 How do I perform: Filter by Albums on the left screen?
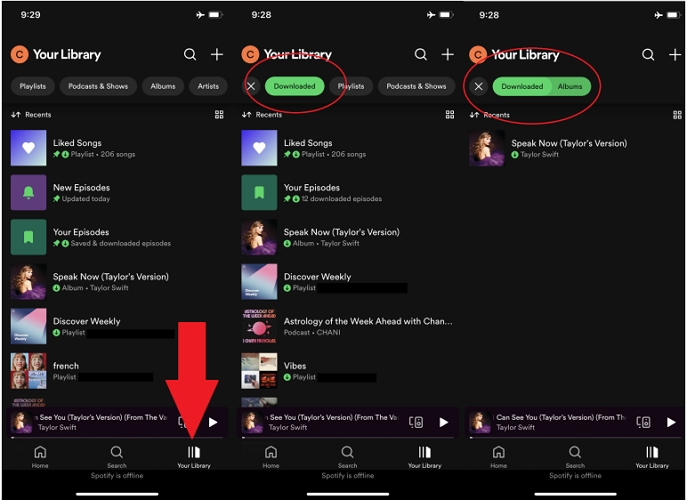pyautogui.click(x=163, y=86)
